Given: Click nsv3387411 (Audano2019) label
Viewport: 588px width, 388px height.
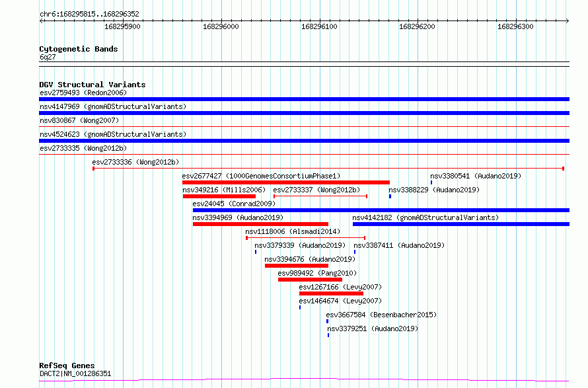Looking at the screenshot, I should [399, 245].
